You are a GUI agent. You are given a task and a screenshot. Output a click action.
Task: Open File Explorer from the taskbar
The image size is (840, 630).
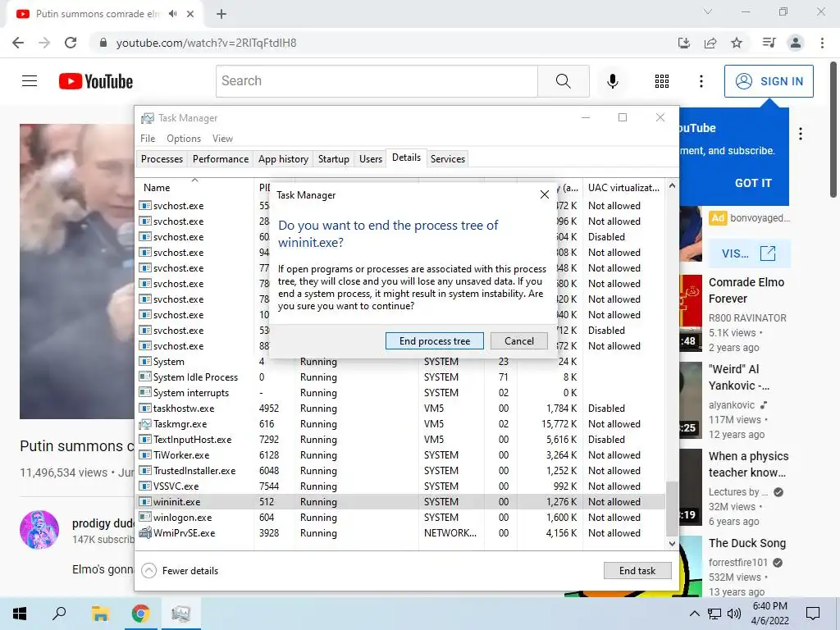point(100,614)
